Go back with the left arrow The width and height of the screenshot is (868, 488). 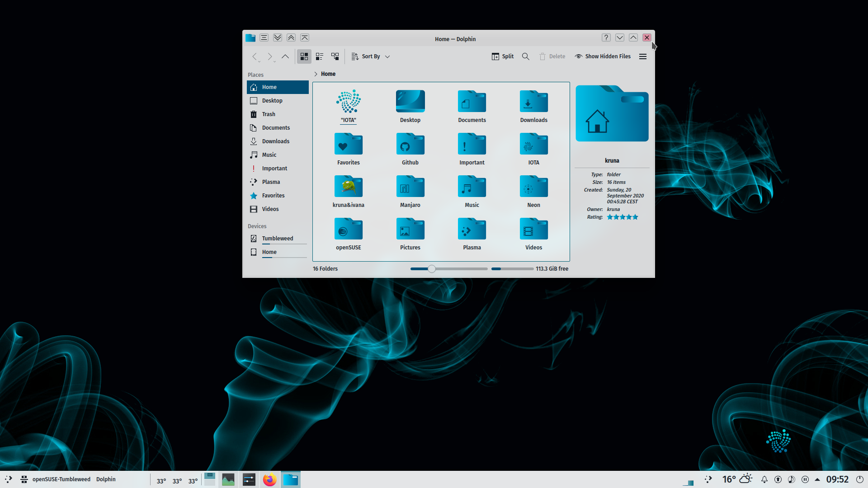(x=255, y=56)
